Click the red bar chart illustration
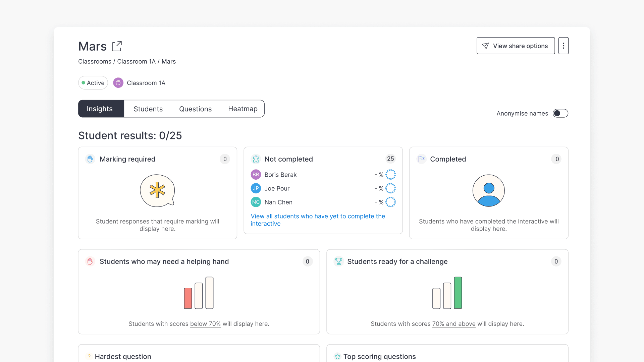Image resolution: width=644 pixels, height=362 pixels. click(x=199, y=293)
